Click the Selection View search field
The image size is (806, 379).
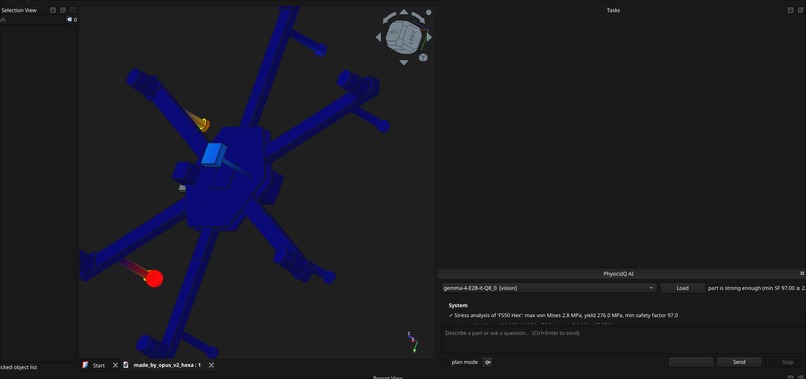tap(32, 20)
